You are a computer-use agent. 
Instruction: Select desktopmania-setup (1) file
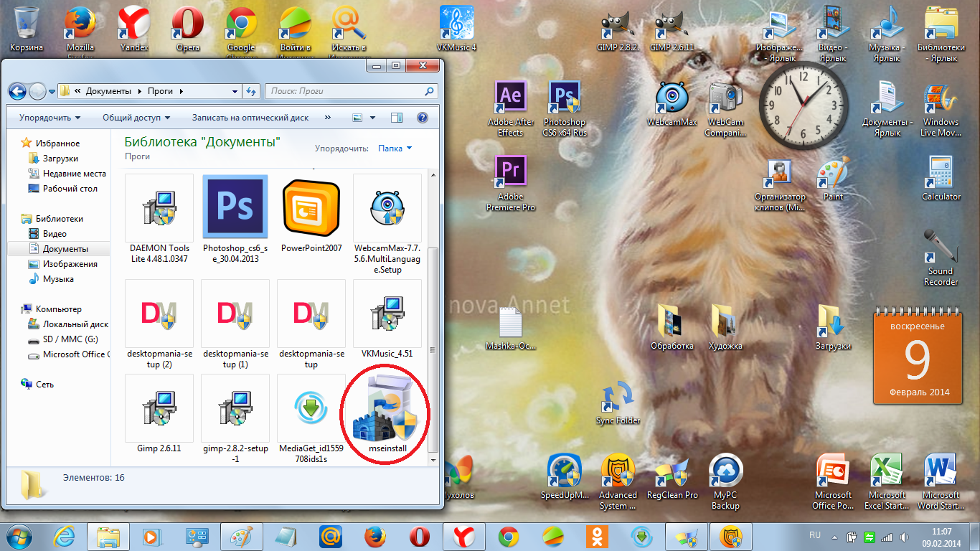[235, 324]
